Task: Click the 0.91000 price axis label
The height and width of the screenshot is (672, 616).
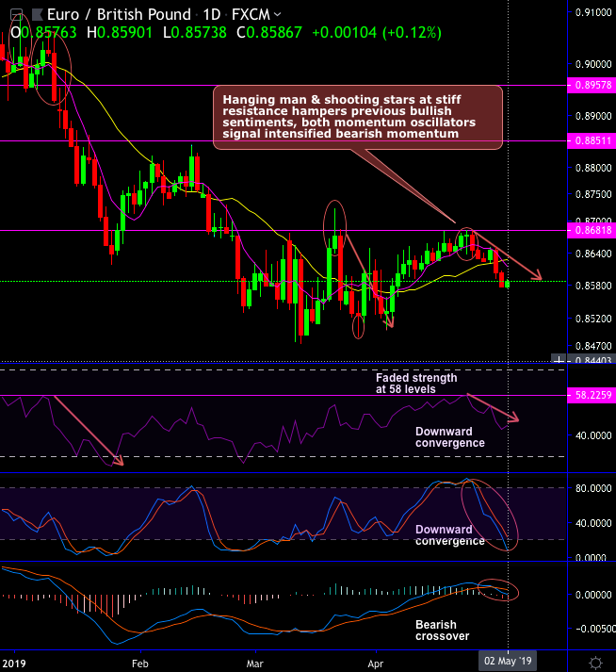Action: (x=593, y=12)
